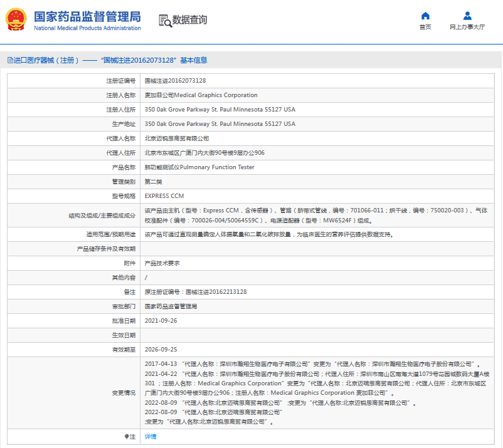Go to 首页 home icon
Screen dimensions: 503x448
coord(425,16)
